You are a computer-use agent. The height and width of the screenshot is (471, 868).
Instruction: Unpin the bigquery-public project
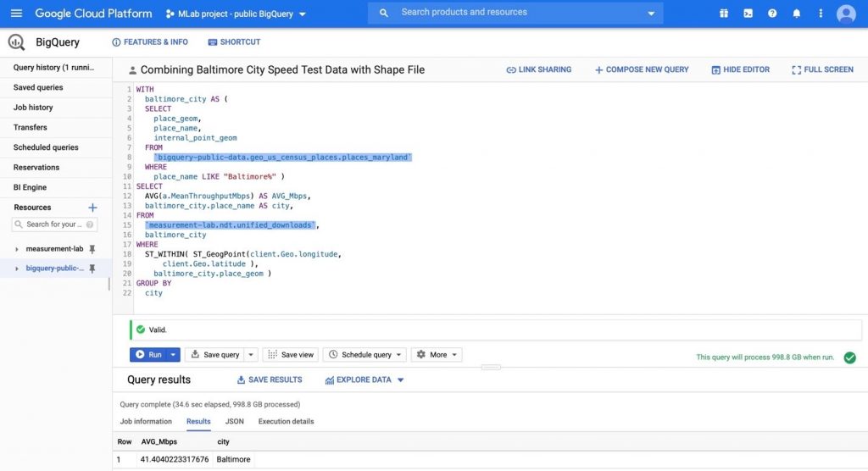pos(92,269)
